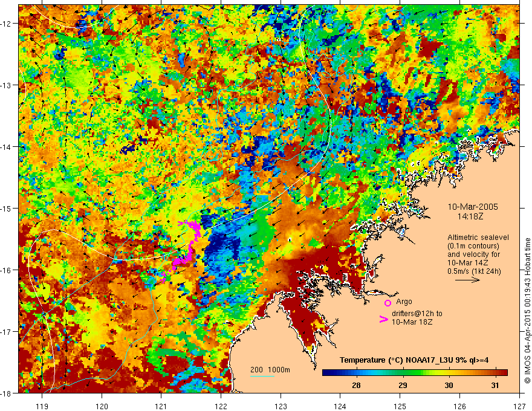Click the '200 1000m' bathymetry label

click(x=270, y=370)
